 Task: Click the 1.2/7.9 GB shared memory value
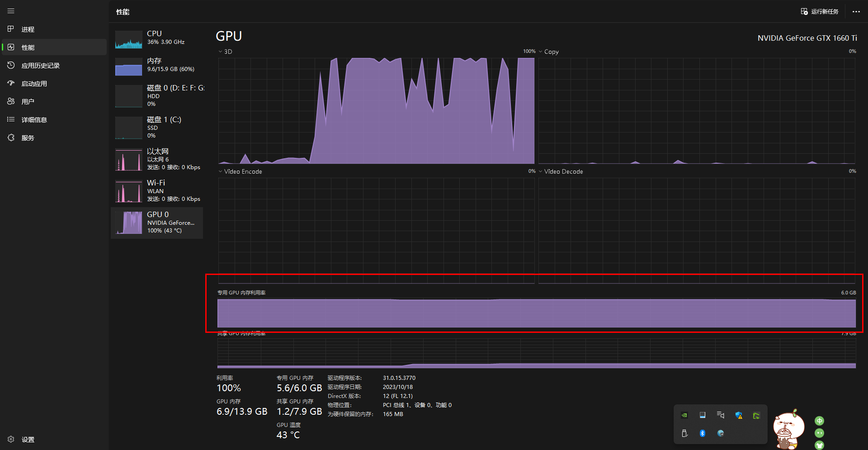pyautogui.click(x=299, y=412)
